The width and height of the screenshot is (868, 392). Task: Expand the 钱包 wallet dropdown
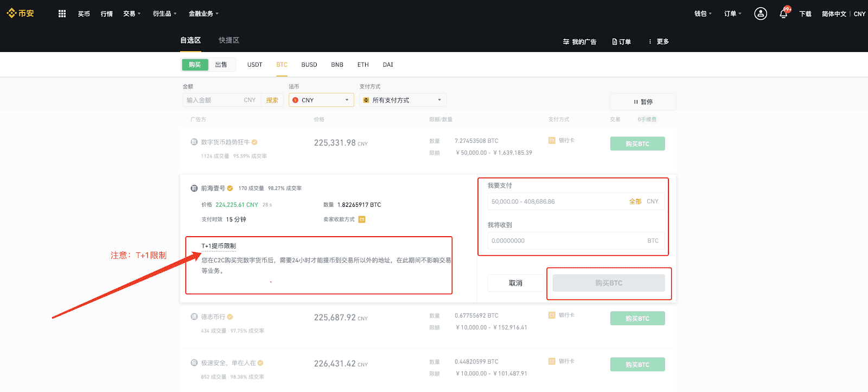pyautogui.click(x=703, y=14)
